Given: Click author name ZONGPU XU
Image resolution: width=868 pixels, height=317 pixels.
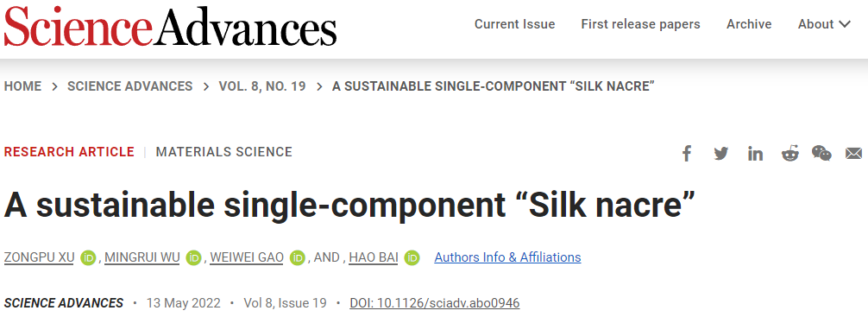Looking at the screenshot, I should coord(39,257).
